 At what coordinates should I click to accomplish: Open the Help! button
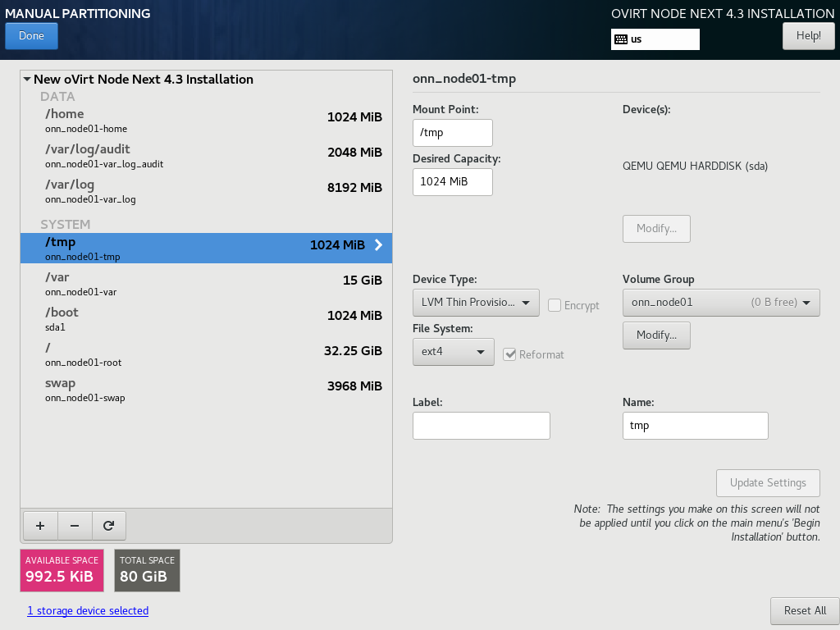pyautogui.click(x=808, y=36)
